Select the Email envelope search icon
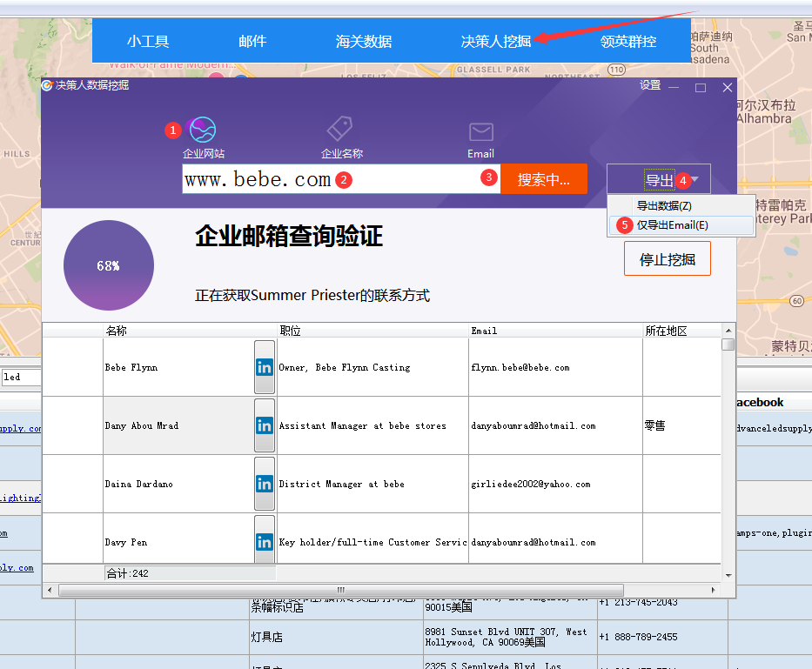This screenshot has height=669, width=812. [481, 132]
